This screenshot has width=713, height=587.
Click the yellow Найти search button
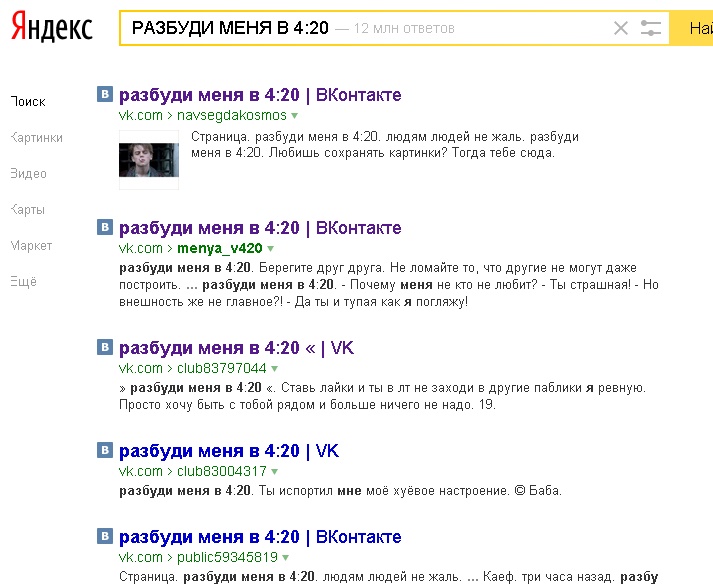point(692,28)
